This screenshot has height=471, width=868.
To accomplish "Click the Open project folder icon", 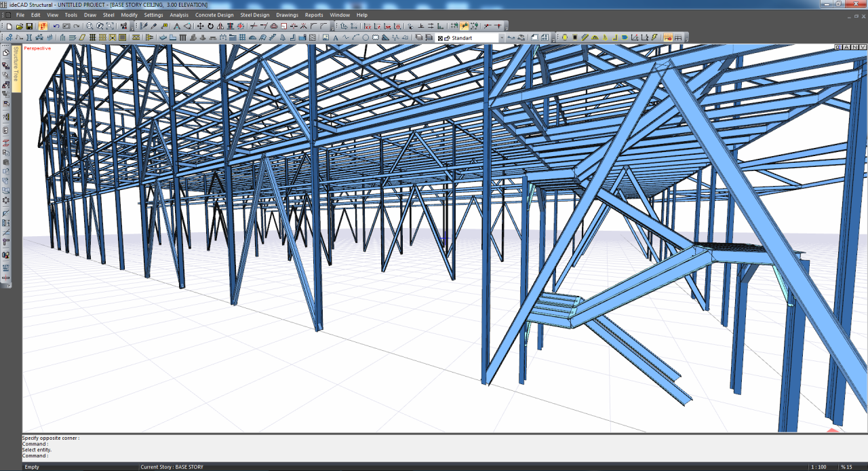I will [20, 26].
